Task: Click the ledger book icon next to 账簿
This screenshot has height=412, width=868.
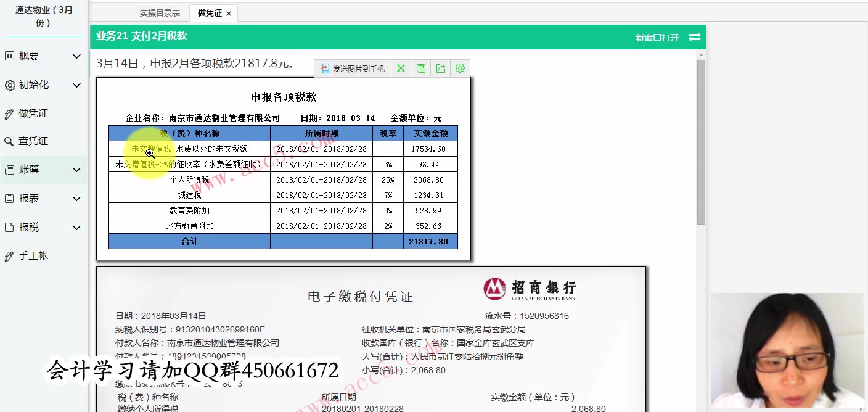Action: (x=9, y=168)
